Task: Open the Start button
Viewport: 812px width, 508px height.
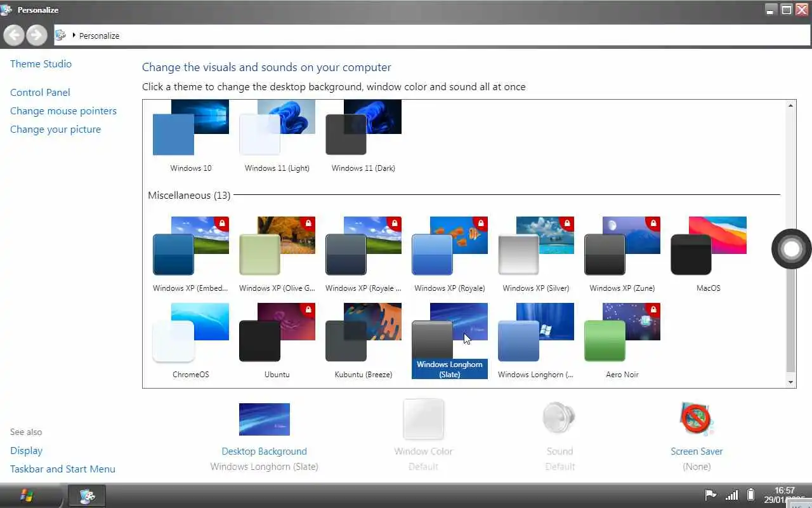Action: coord(28,495)
